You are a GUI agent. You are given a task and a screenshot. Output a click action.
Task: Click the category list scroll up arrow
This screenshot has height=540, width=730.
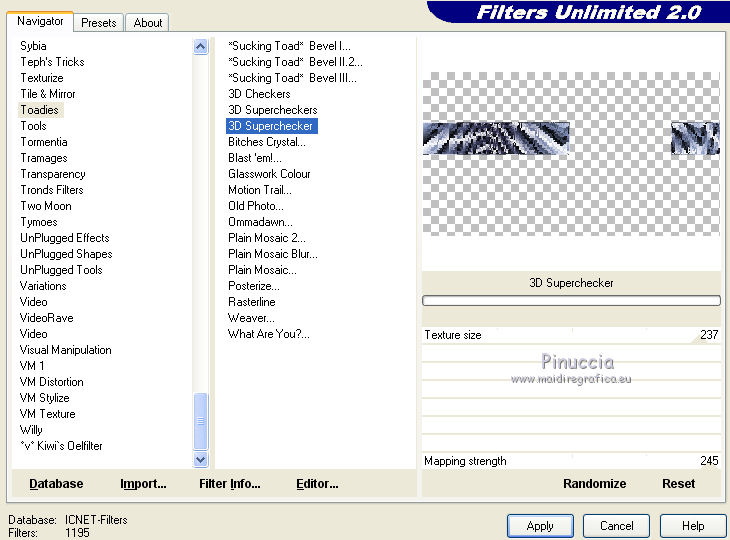201,47
